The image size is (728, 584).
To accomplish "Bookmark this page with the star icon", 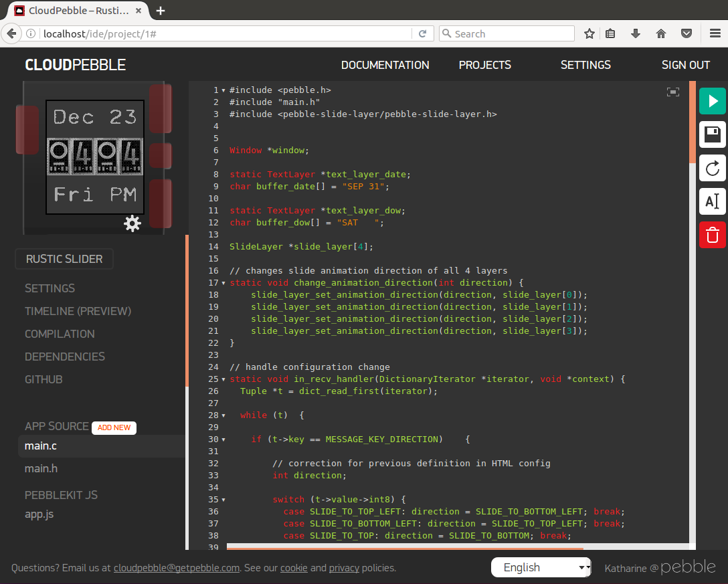I will pos(589,33).
